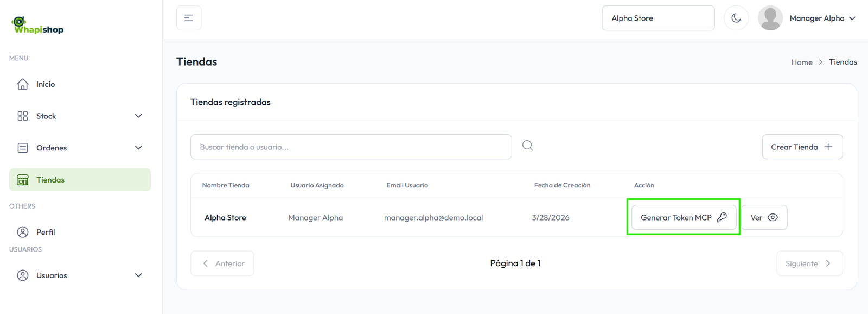Click the search magnifier icon
Screen dimensions: 868x314
527,146
